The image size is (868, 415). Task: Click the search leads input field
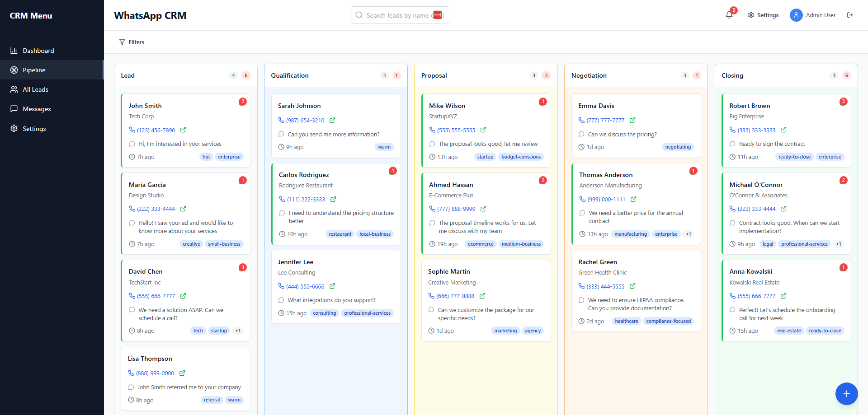pyautogui.click(x=400, y=15)
